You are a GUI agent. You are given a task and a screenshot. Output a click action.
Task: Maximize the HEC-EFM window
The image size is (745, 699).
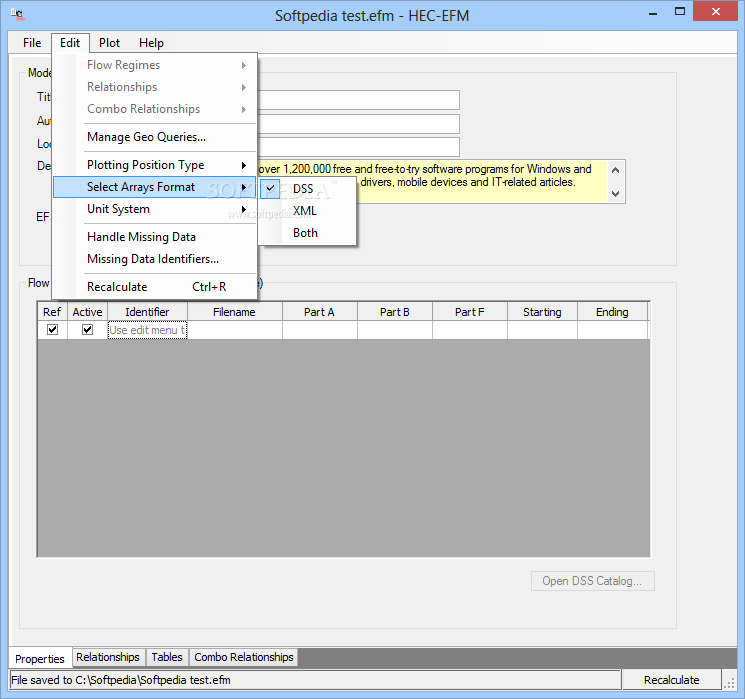point(680,12)
